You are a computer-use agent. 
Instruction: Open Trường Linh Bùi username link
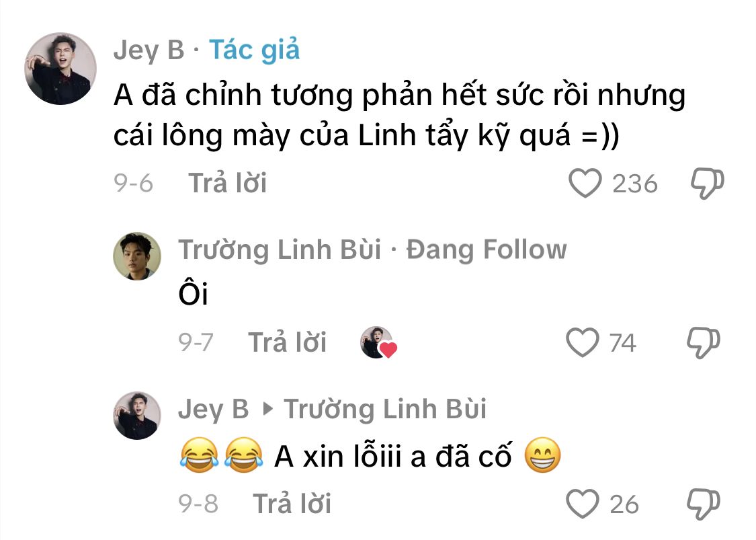click(280, 250)
